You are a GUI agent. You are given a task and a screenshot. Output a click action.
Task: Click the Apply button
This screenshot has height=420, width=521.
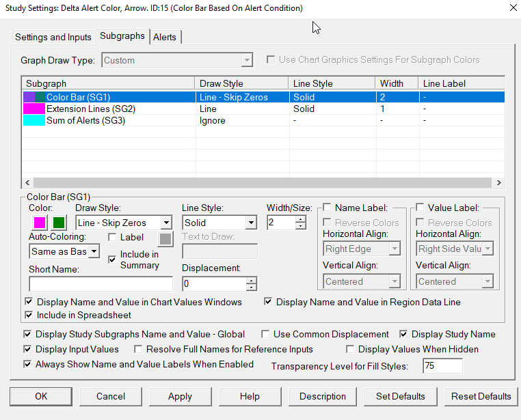(x=180, y=396)
